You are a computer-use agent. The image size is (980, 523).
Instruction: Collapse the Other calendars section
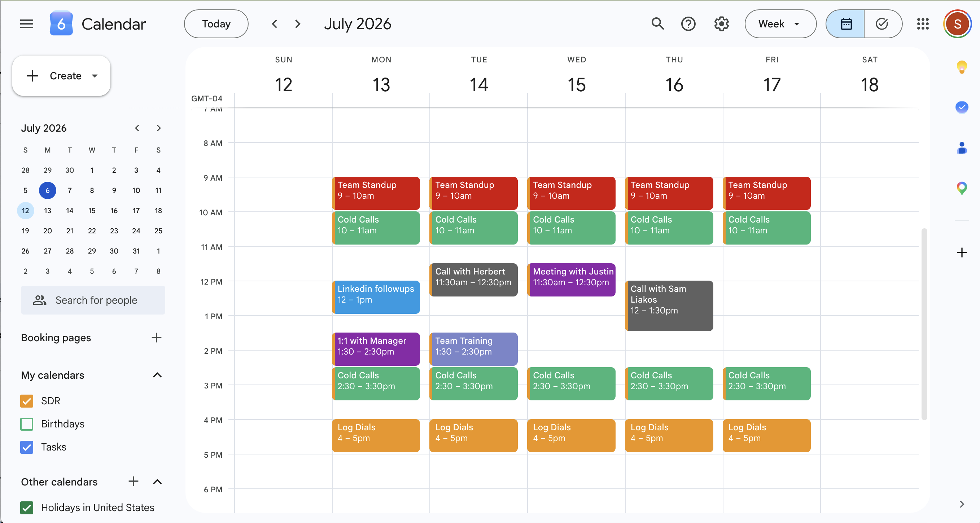click(157, 482)
